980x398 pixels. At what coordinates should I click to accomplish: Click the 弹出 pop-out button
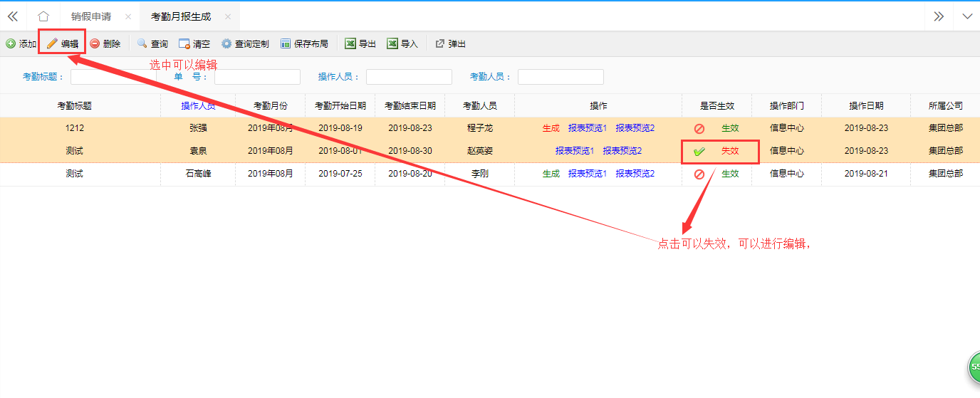(x=450, y=43)
